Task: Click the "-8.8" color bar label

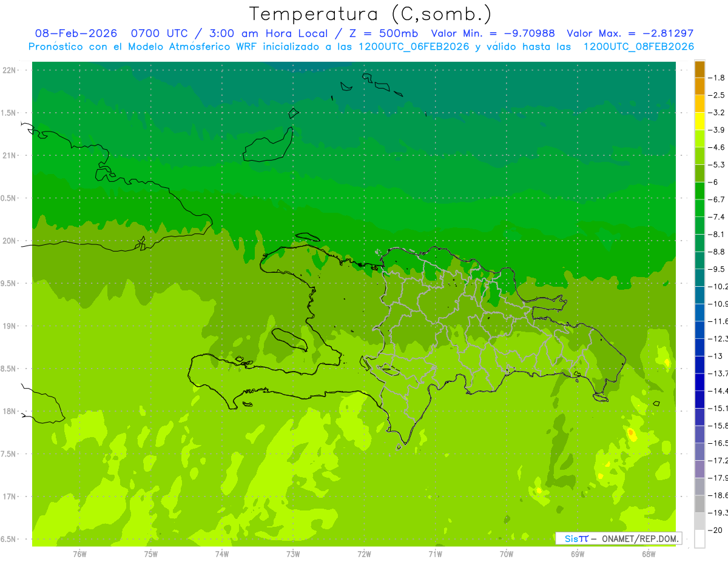Action: [718, 252]
